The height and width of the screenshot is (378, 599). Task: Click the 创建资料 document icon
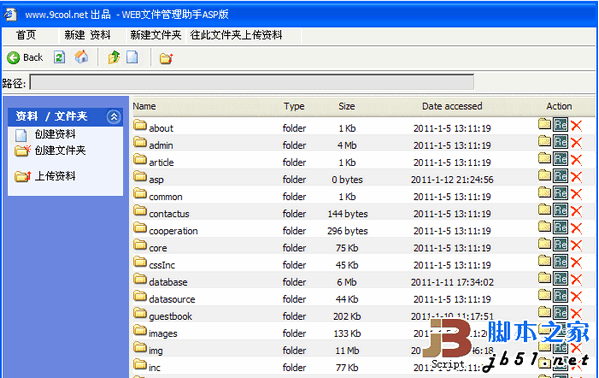pos(21,135)
